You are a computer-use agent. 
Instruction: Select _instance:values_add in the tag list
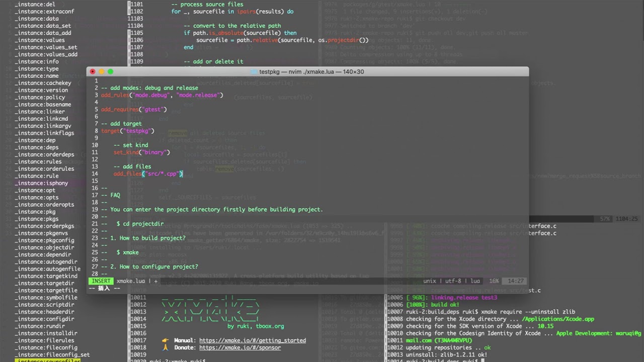46,55
